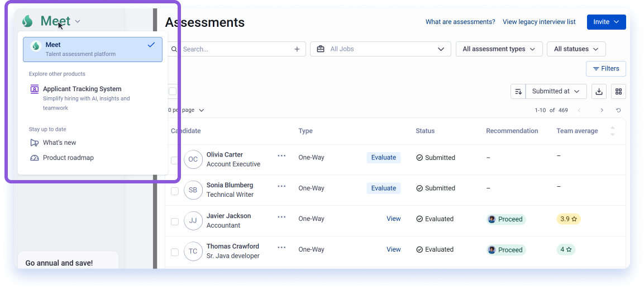Viewport: 644px width, 288px height.
Task: Click the Applicant Tracking System icon
Action: pos(35,89)
